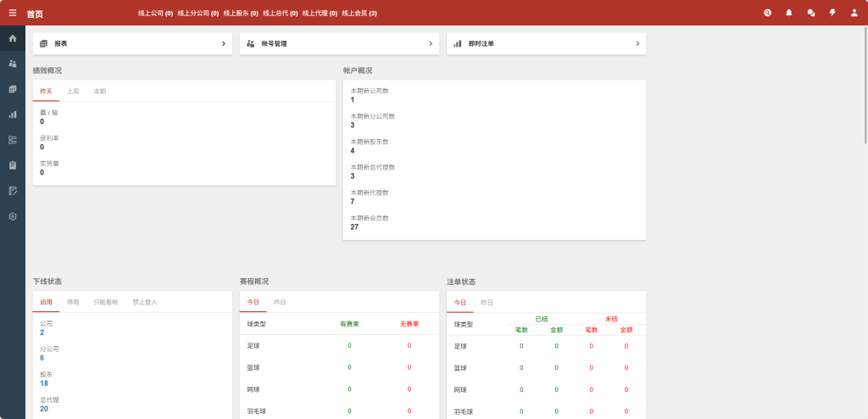Switch to 昨日 tab in 赛程概况
The height and width of the screenshot is (419, 868).
tap(280, 302)
